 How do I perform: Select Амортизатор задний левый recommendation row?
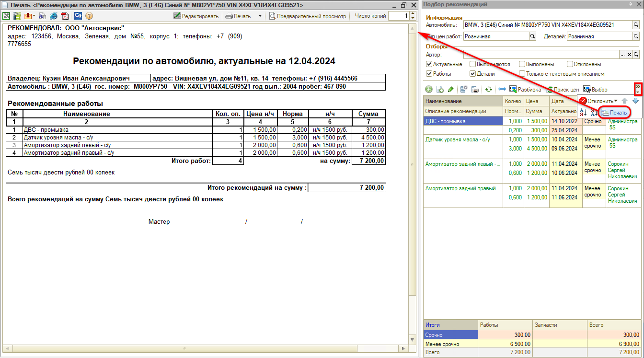(x=532, y=171)
